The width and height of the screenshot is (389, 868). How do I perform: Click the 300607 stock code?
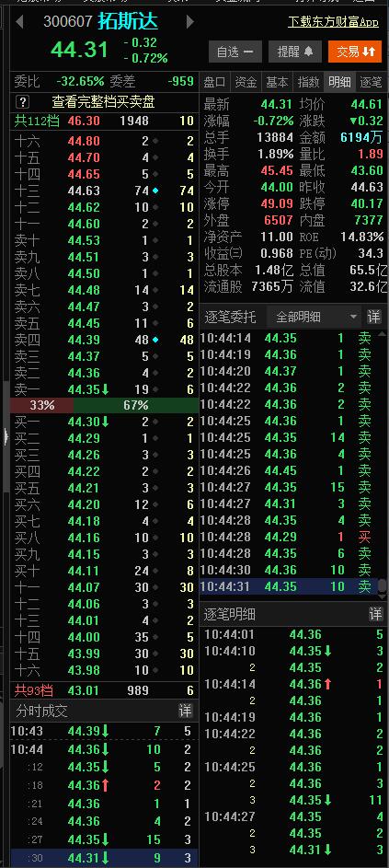(68, 21)
